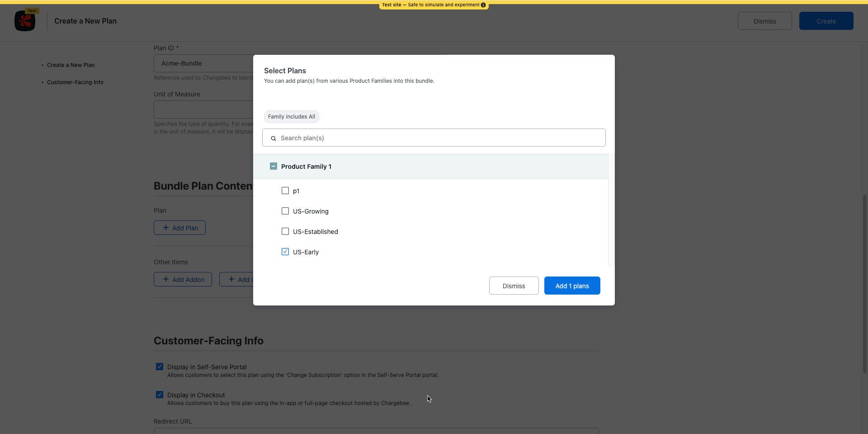Disable Display in Self-Serve Portal
Viewport: 868px width, 434px height.
click(x=160, y=367)
